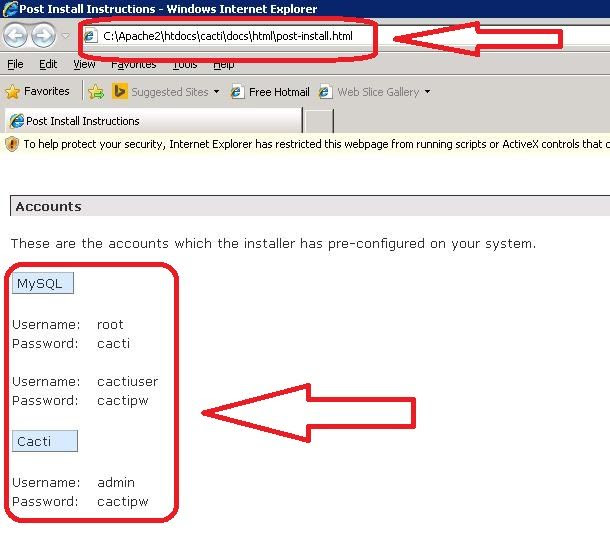This screenshot has width=610, height=556.
Task: Click the security shield icon in information bar
Action: [x=12, y=144]
